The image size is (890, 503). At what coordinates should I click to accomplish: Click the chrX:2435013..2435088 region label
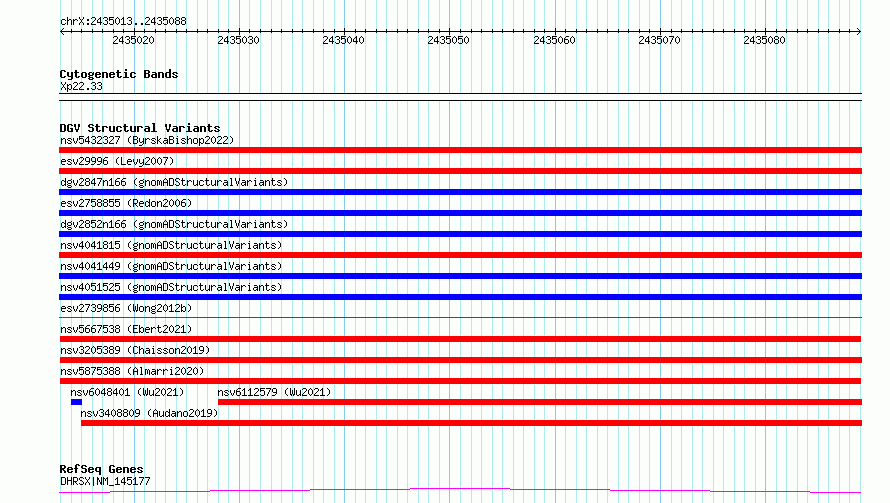coord(123,21)
